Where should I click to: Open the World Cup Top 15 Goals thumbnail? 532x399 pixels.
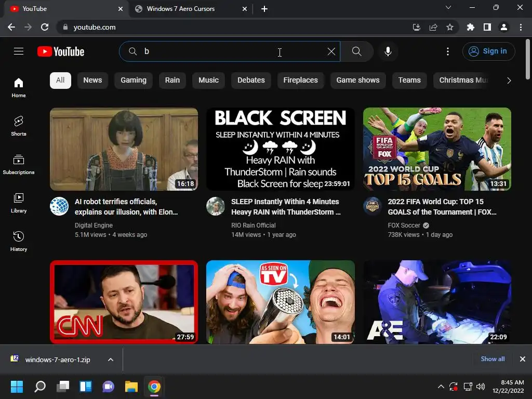coord(437,149)
